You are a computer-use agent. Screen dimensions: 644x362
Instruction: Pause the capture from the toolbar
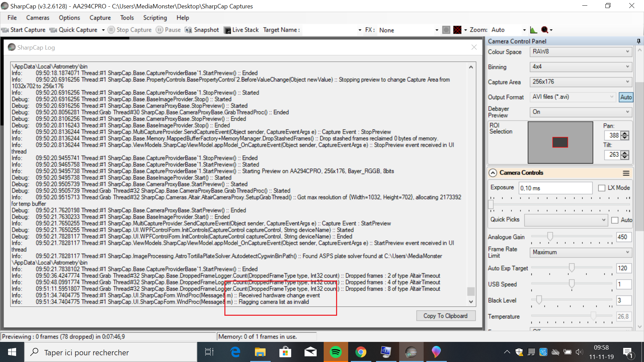[x=168, y=30]
